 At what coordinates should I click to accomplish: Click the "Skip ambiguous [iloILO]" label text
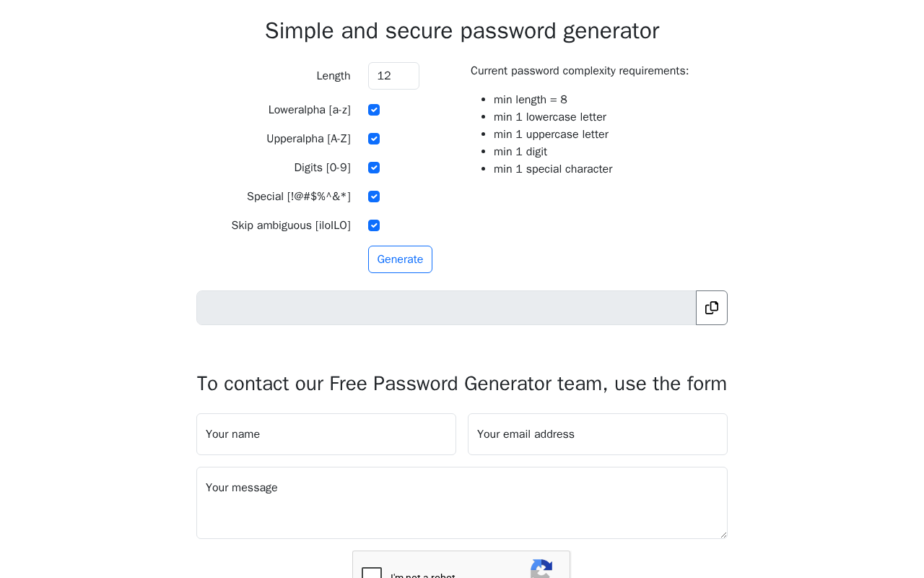pos(291,225)
